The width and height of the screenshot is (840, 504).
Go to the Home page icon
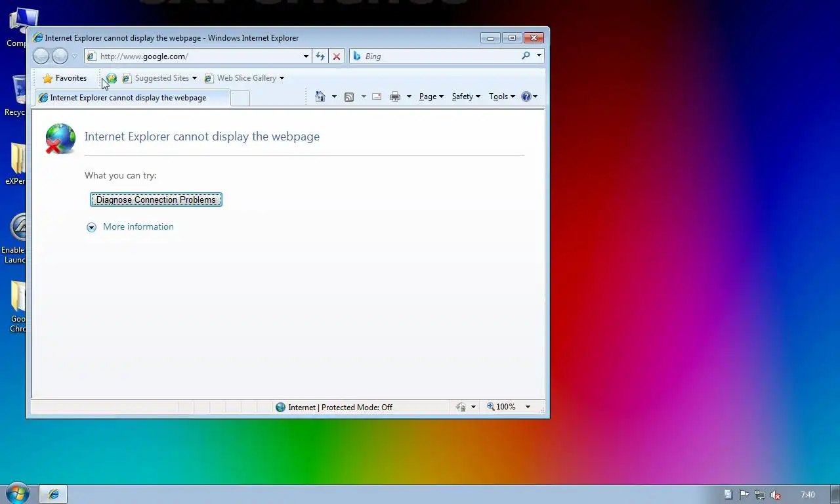click(x=320, y=96)
